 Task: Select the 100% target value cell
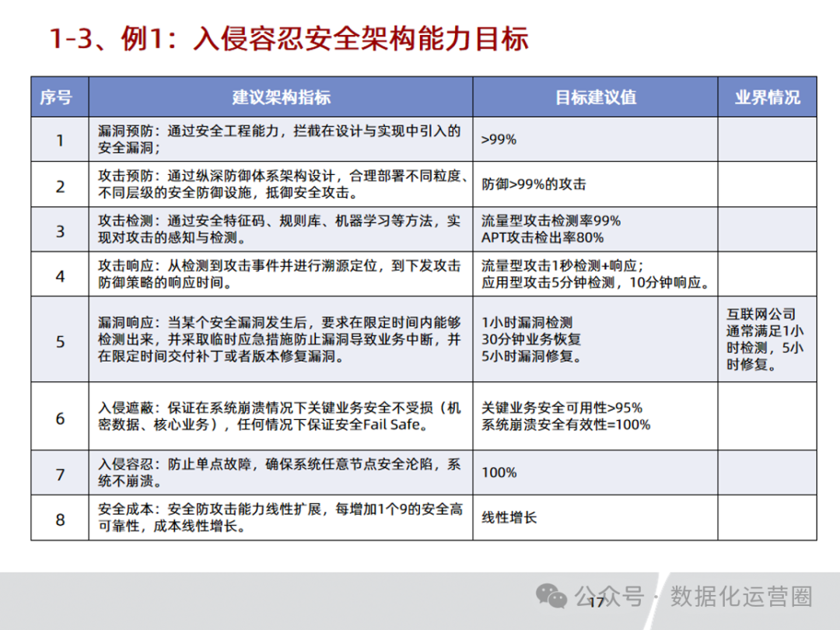(595, 473)
